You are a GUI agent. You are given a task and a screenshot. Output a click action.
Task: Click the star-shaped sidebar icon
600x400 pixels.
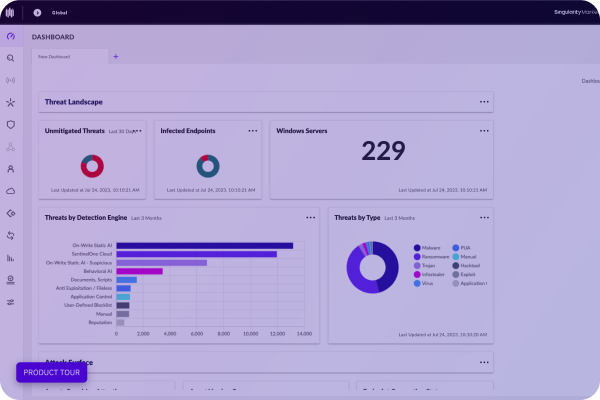click(x=10, y=102)
